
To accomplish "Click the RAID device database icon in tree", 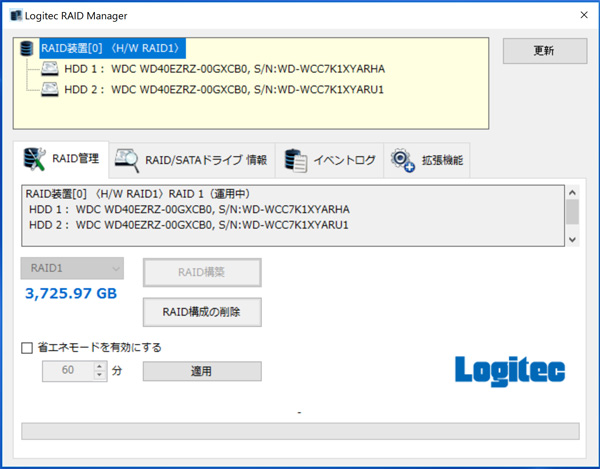I will [26, 49].
